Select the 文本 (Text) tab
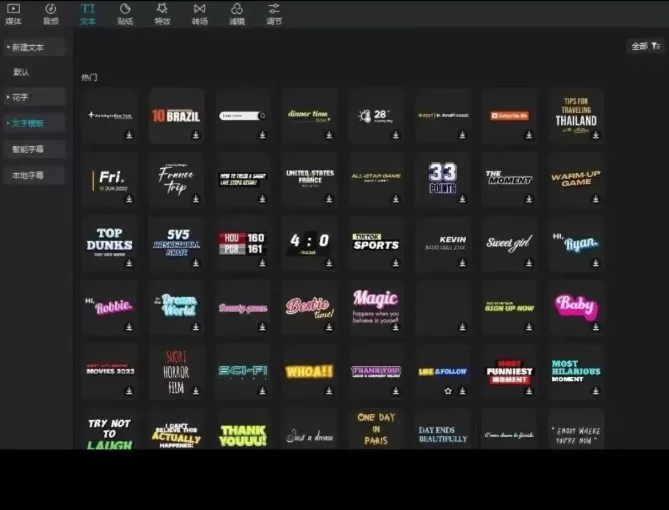The width and height of the screenshot is (669, 510). click(88, 13)
